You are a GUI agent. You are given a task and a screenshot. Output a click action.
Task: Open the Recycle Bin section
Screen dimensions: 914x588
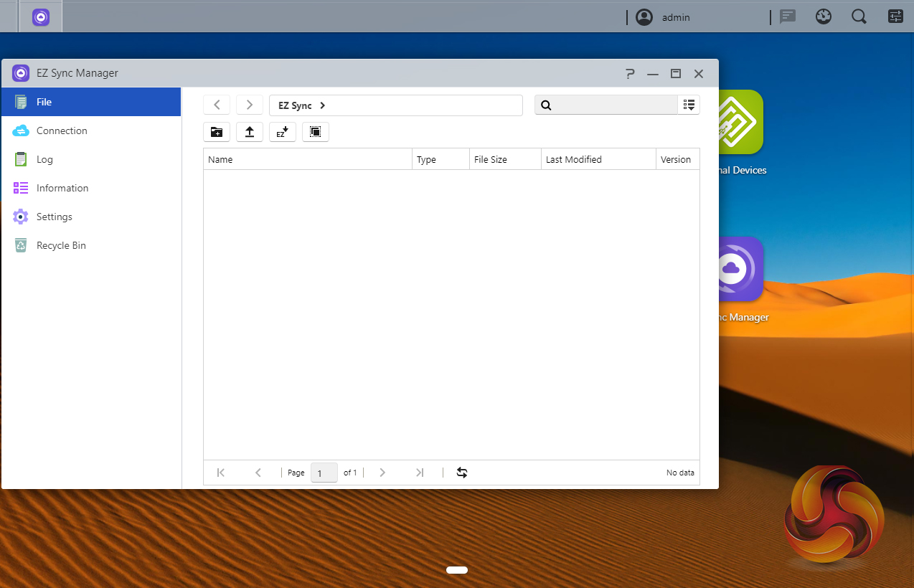(91, 245)
